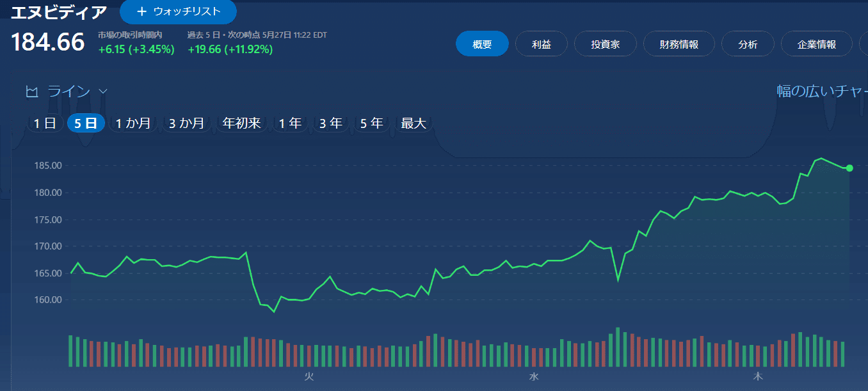Select the 1か月 time range
Image resolution: width=868 pixels, height=391 pixels.
133,124
